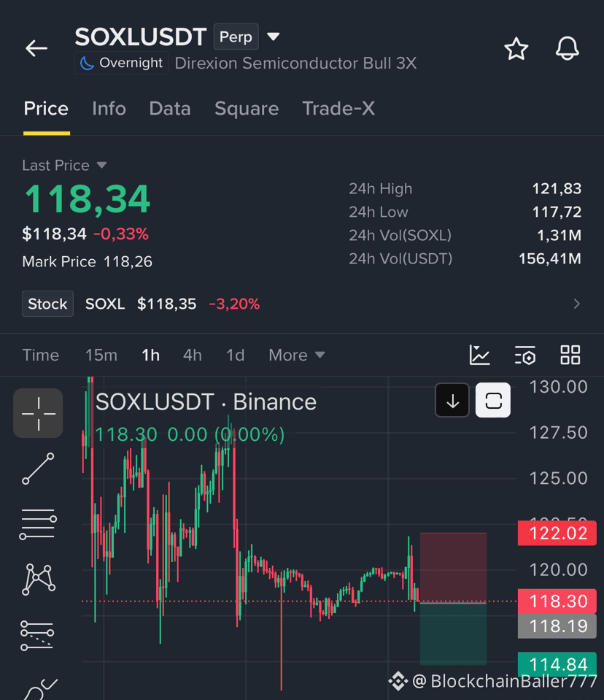Switch to the Square tab
The height and width of the screenshot is (700, 604).
pyautogui.click(x=247, y=109)
